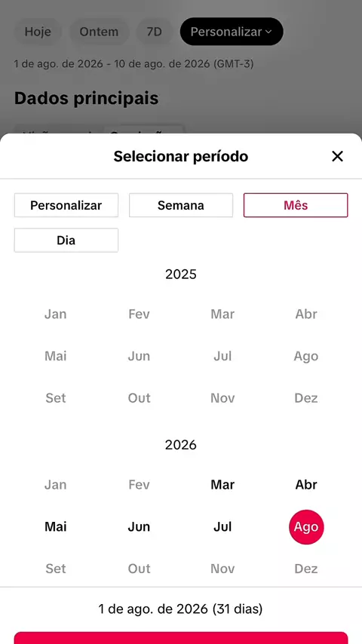Image resolution: width=362 pixels, height=644 pixels.
Task: Choose Abr 2026 in month grid
Action: (x=306, y=485)
